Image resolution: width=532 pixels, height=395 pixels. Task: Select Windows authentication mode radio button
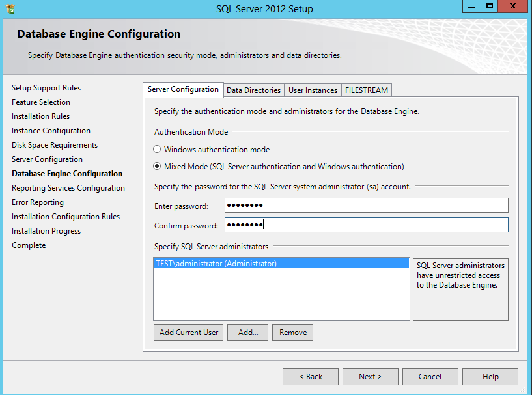coord(157,149)
